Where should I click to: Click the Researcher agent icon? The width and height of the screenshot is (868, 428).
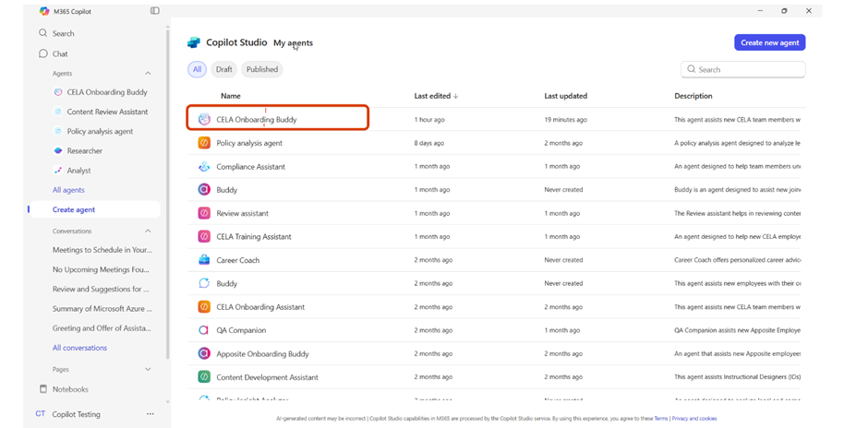point(58,151)
